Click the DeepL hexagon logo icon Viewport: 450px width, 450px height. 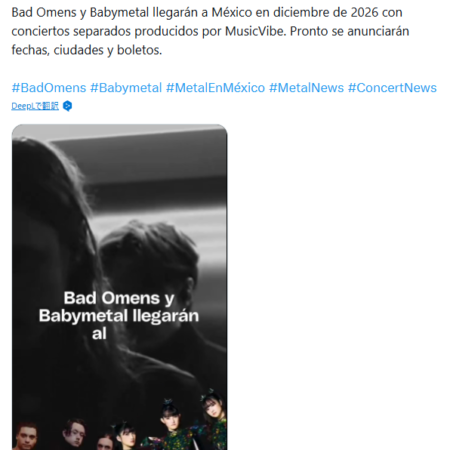[67, 106]
